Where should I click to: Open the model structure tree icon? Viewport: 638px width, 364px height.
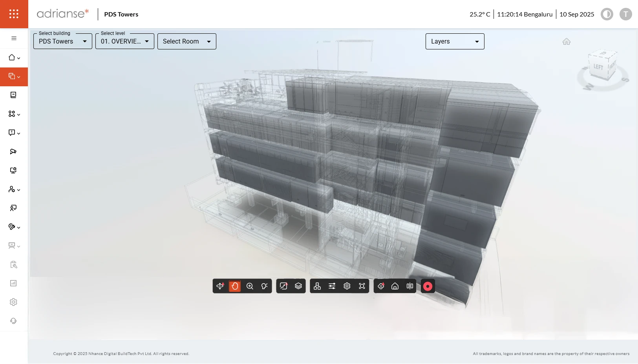coord(317,286)
